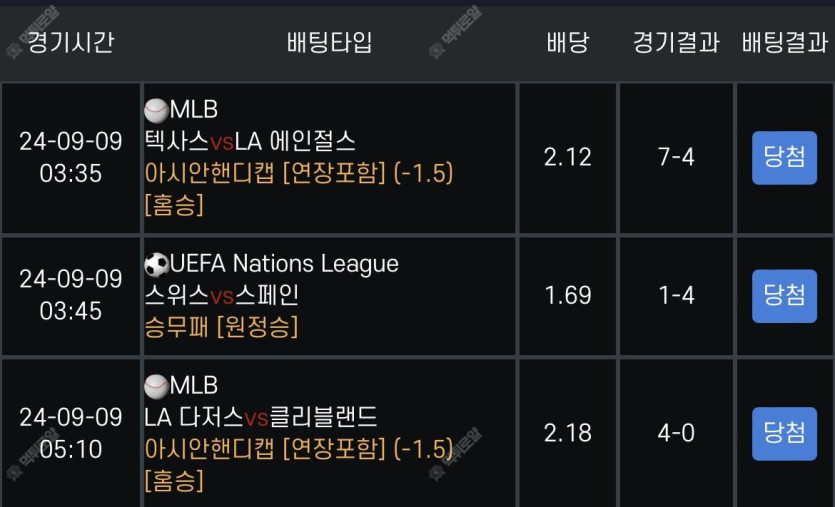Click the 승무패 [원정승] bet type text
The height and width of the screenshot is (507, 835).
[222, 327]
